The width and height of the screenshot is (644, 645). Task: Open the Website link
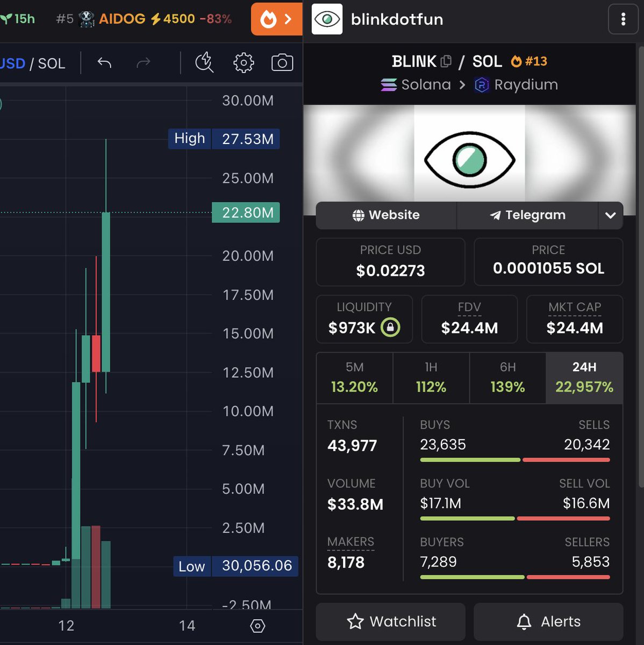[x=386, y=215]
